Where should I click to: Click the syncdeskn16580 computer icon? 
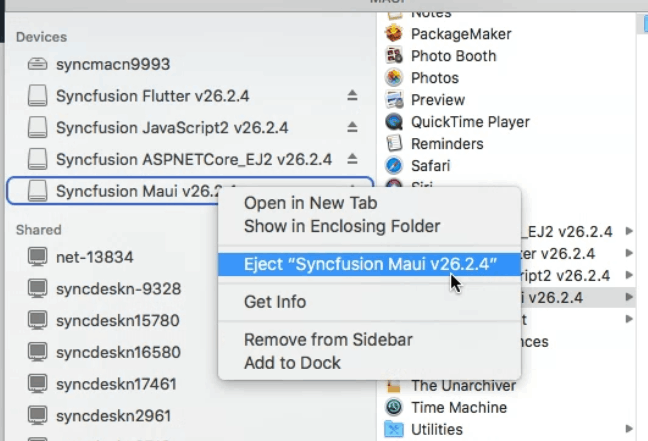(x=37, y=352)
